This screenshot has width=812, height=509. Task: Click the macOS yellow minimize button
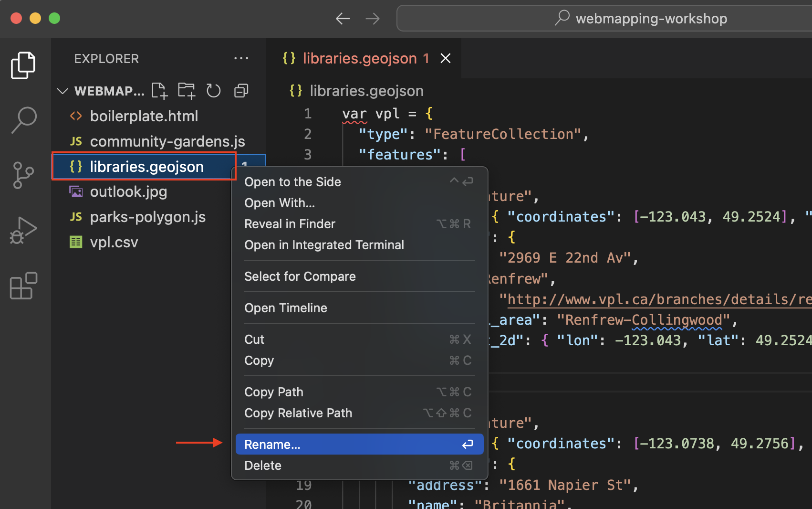click(35, 18)
